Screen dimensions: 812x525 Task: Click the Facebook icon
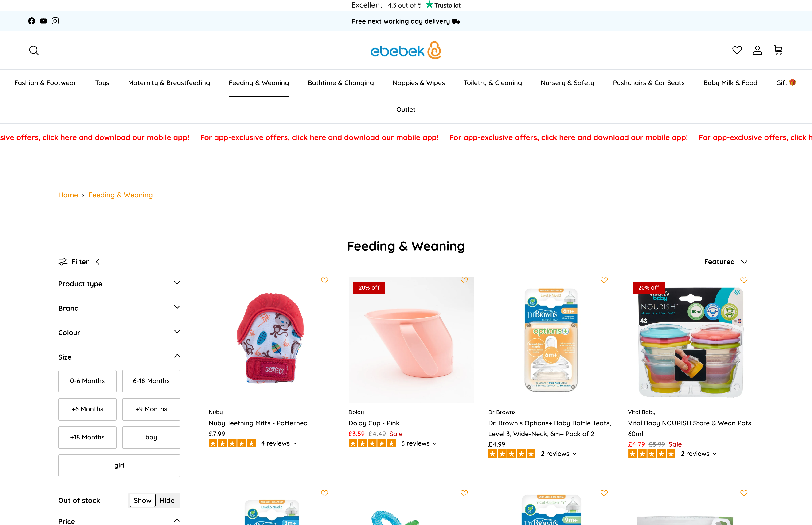pos(32,21)
